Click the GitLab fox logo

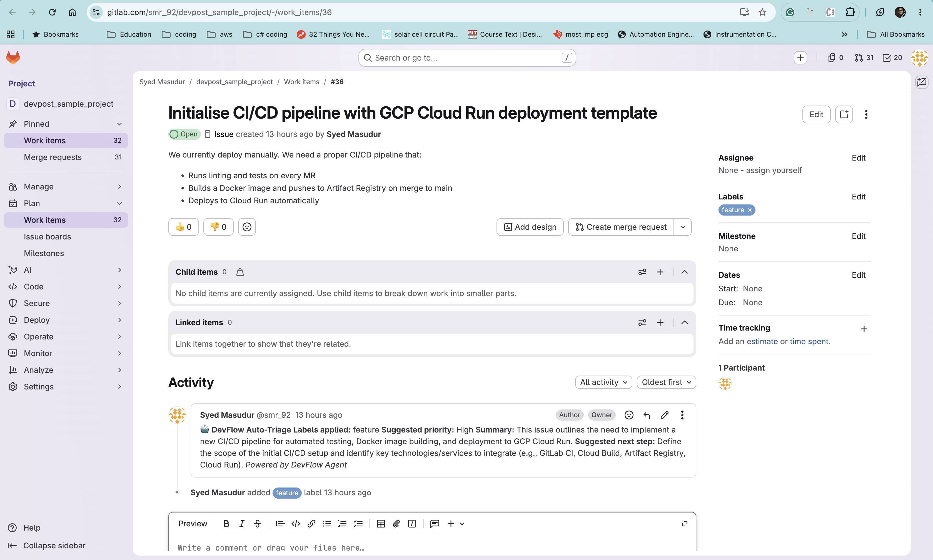13,58
